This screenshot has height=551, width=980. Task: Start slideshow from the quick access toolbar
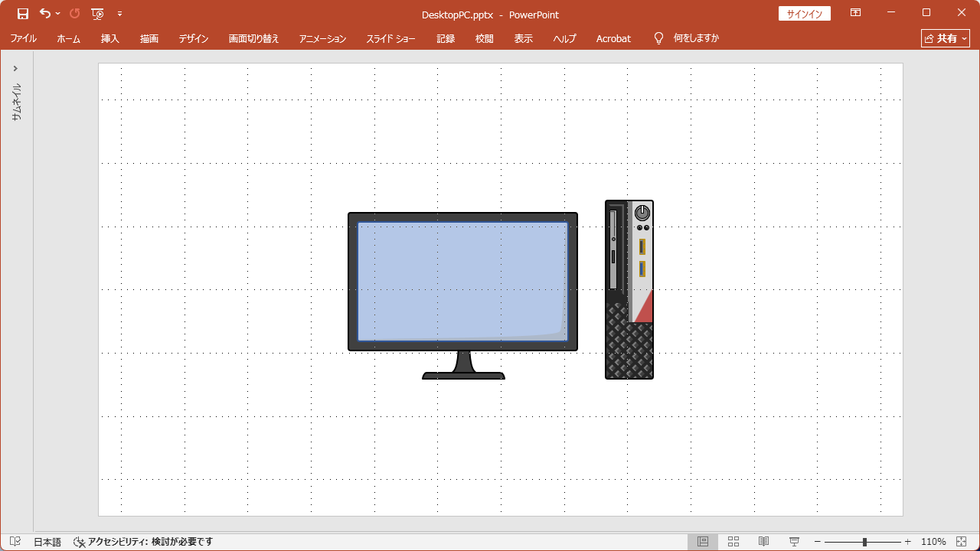click(x=98, y=13)
